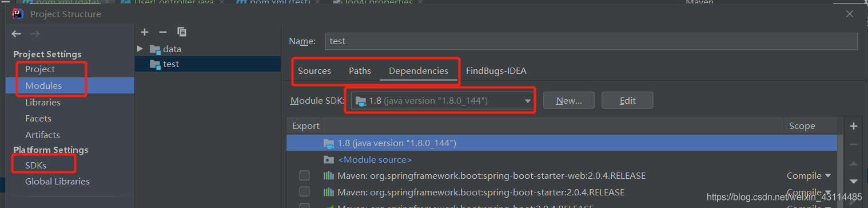Click the New... SDK button
The height and width of the screenshot is (208, 868).
[x=569, y=100]
